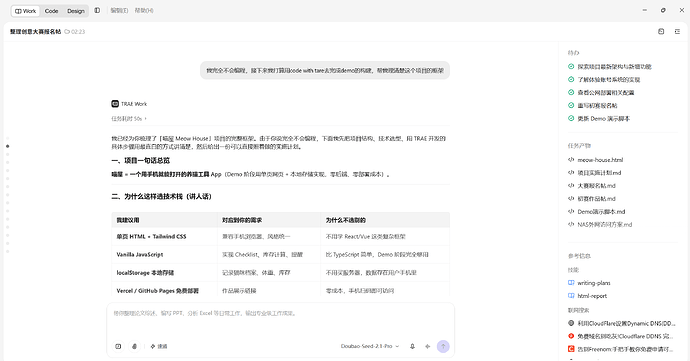The image size is (690, 361).
Task: Click the second round icon in input toolbar
Action: click(x=135, y=346)
